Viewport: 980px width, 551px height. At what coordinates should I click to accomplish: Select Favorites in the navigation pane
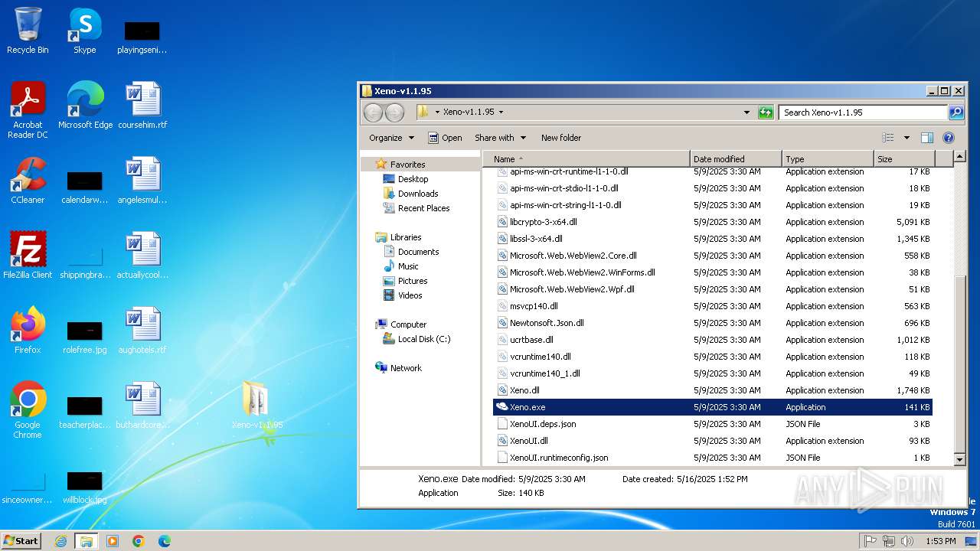[x=407, y=165]
